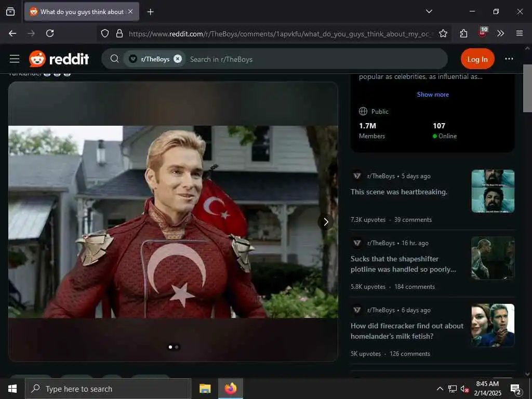The height and width of the screenshot is (399, 532).
Task: Open the three-dot more options menu
Action: coord(509,59)
